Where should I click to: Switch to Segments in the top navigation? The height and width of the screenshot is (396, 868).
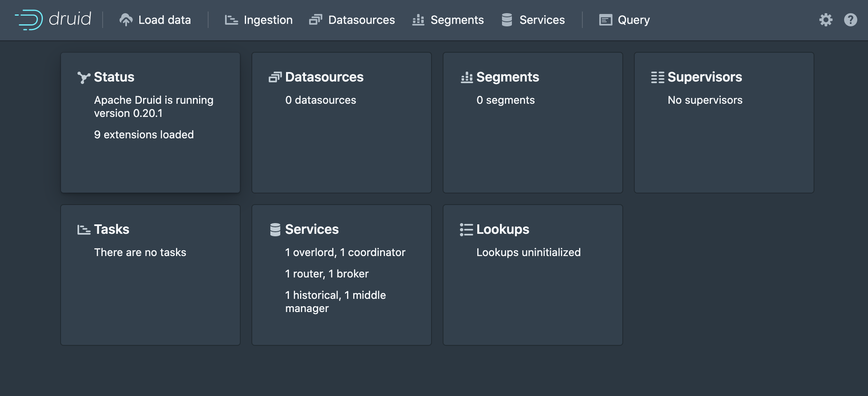coord(448,20)
